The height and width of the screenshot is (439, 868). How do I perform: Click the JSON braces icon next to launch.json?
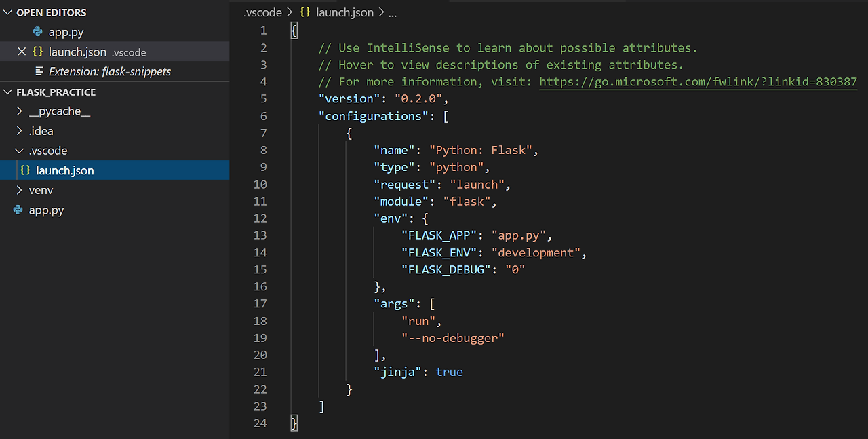[39, 52]
